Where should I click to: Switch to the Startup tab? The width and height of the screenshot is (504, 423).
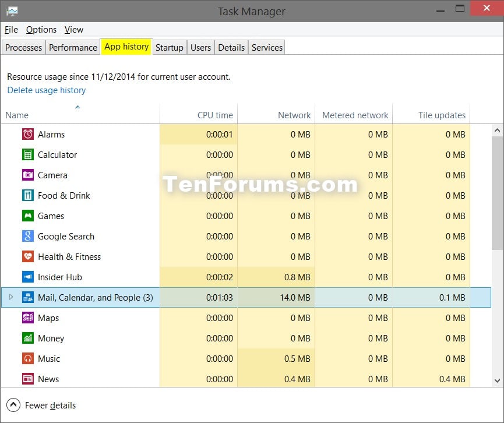(170, 48)
